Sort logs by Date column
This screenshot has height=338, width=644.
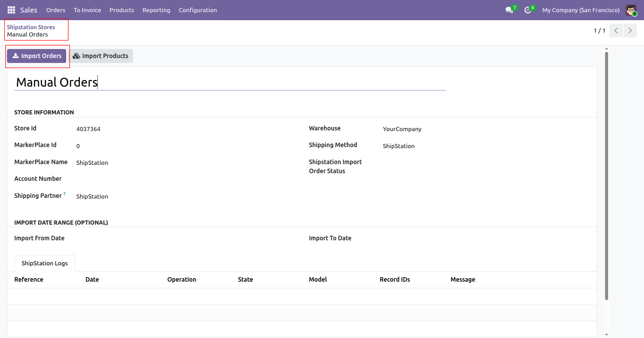point(92,280)
